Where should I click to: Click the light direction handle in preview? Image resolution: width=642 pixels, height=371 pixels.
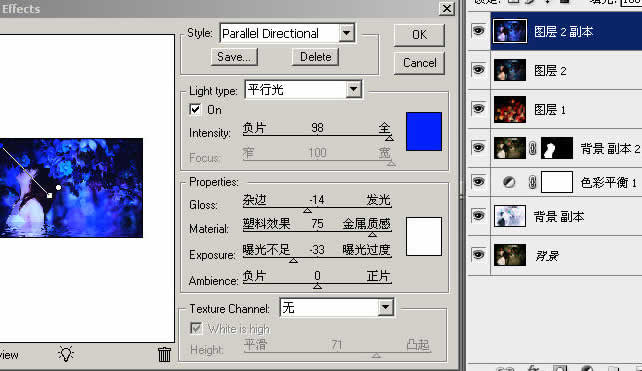(x=49, y=195)
